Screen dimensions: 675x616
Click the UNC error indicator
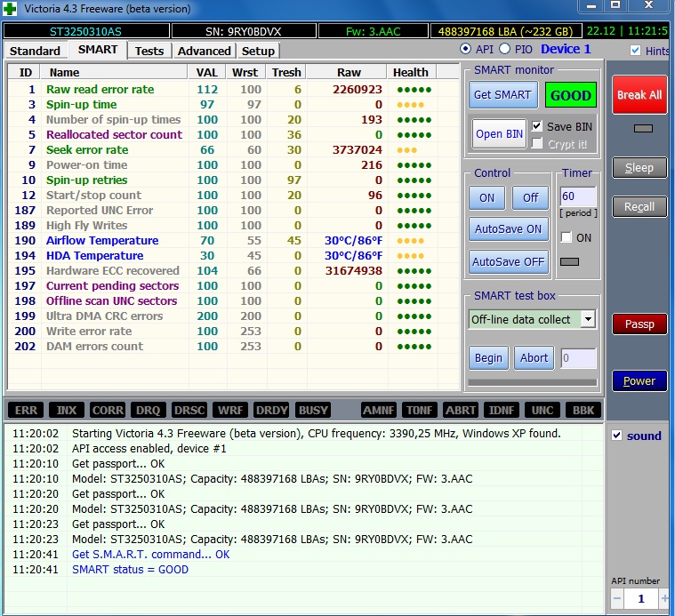(x=542, y=410)
